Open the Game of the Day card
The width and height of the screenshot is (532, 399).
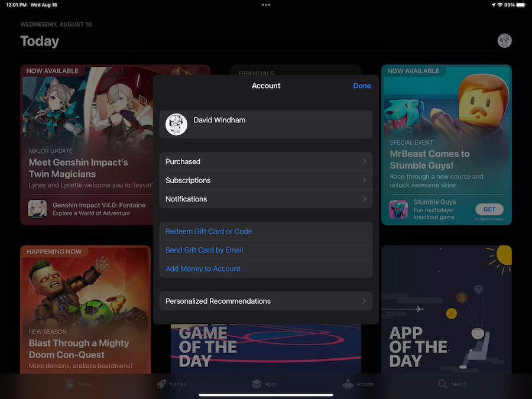(265, 349)
